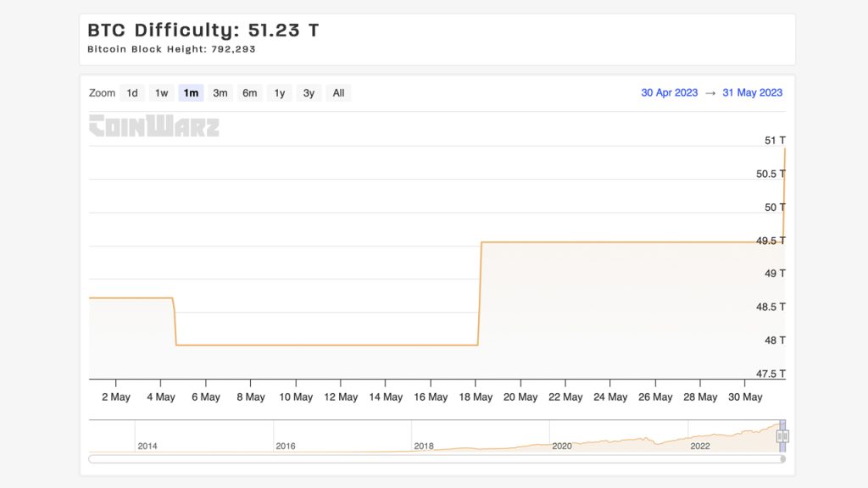Select the 3y zoom preset

[x=308, y=92]
